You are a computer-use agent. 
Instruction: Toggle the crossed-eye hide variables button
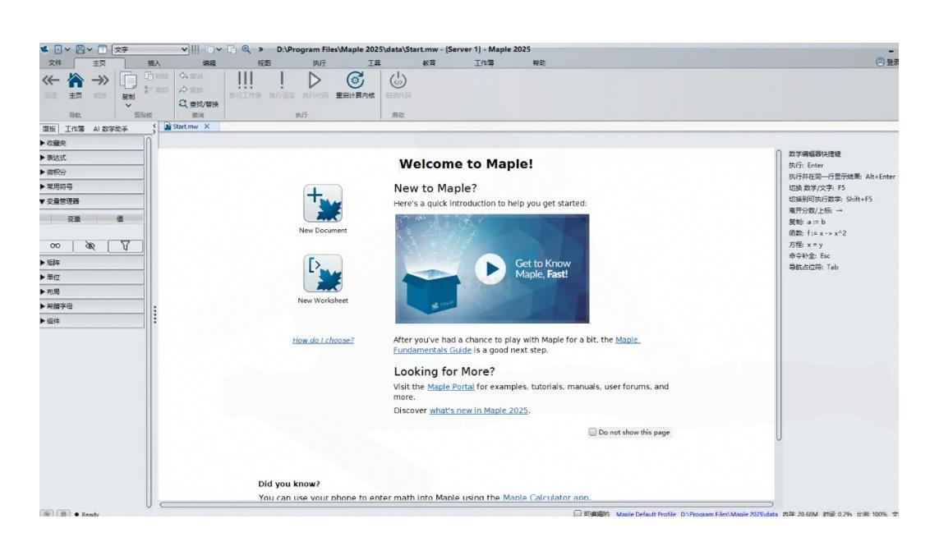pyautogui.click(x=90, y=246)
